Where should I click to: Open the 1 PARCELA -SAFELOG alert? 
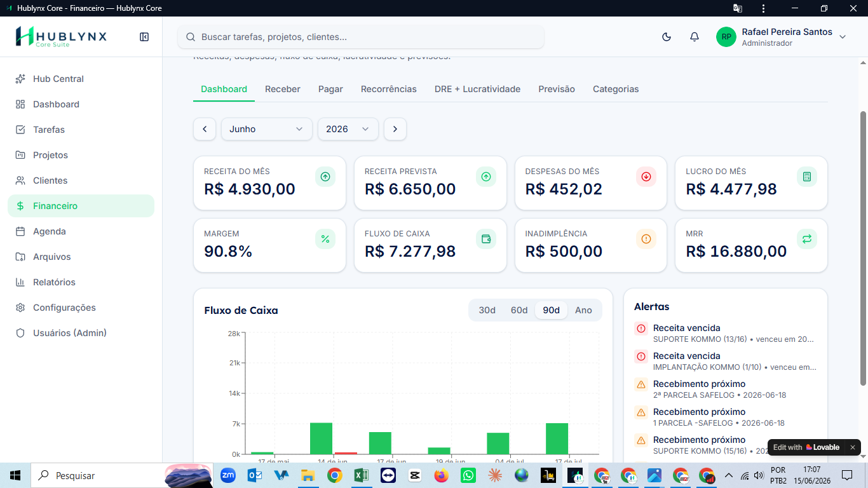click(726, 417)
